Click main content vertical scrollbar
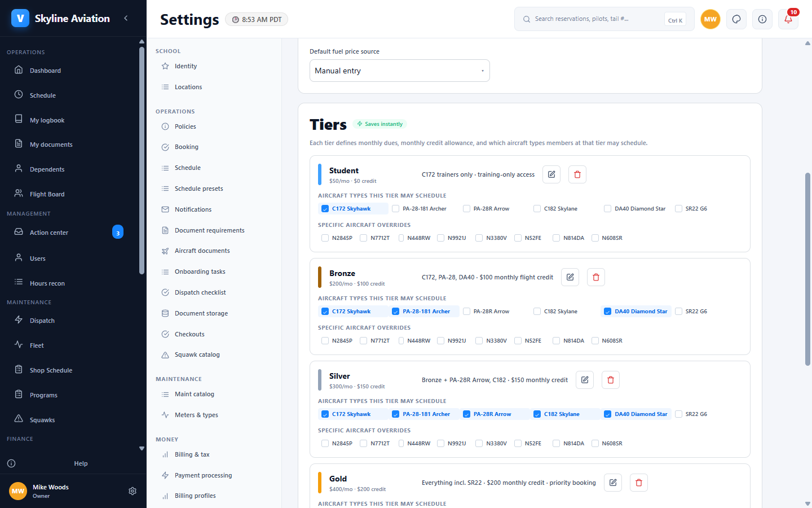 point(807,269)
